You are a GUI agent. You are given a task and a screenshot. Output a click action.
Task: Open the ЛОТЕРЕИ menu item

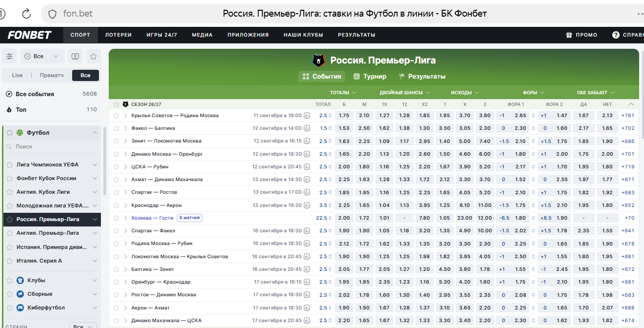[118, 35]
